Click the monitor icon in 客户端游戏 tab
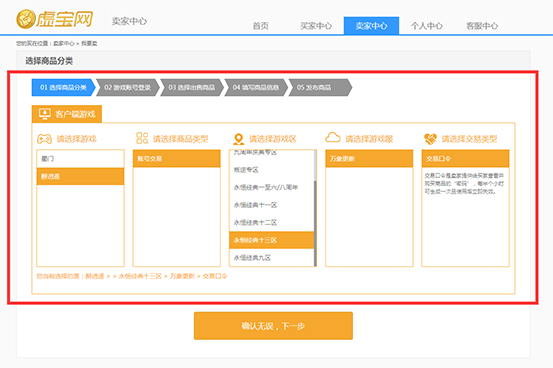The image size is (553, 368). (x=45, y=114)
